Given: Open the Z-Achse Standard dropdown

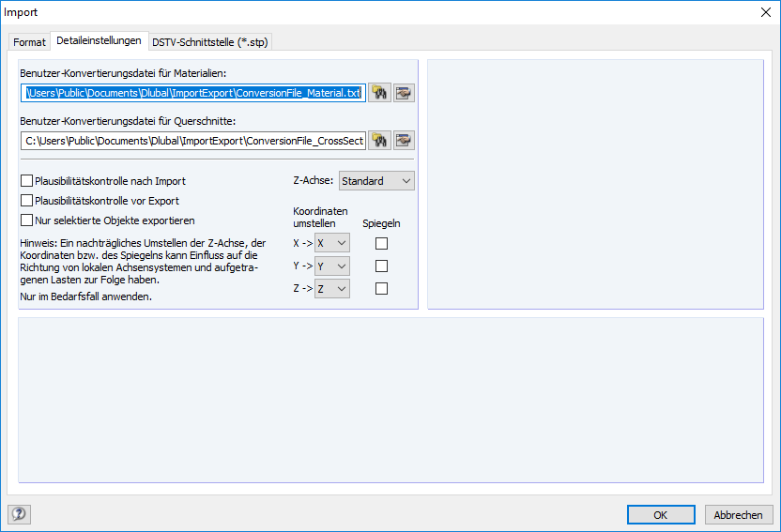Looking at the screenshot, I should [376, 181].
